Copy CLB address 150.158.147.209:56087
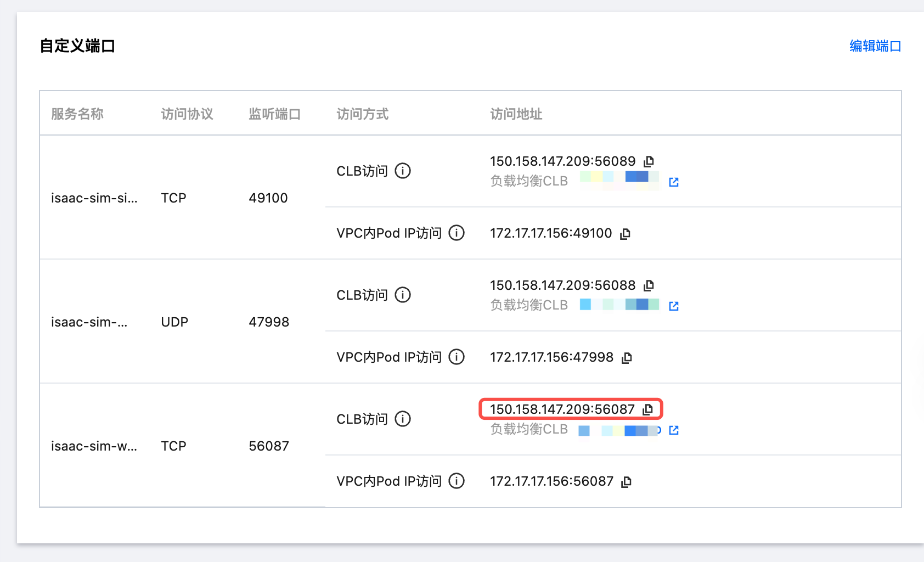This screenshot has width=924, height=562. [x=648, y=409]
